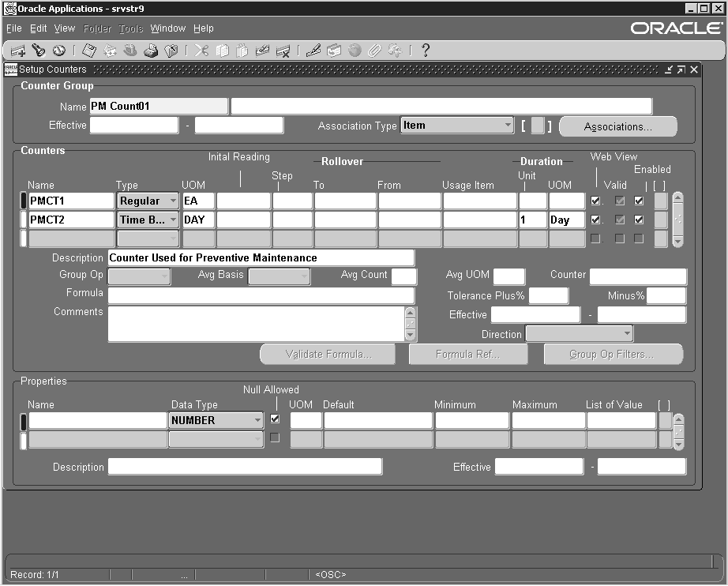This screenshot has height=586, width=728.
Task: Toggle Valid checkbox for PMCT1
Action: click(620, 201)
